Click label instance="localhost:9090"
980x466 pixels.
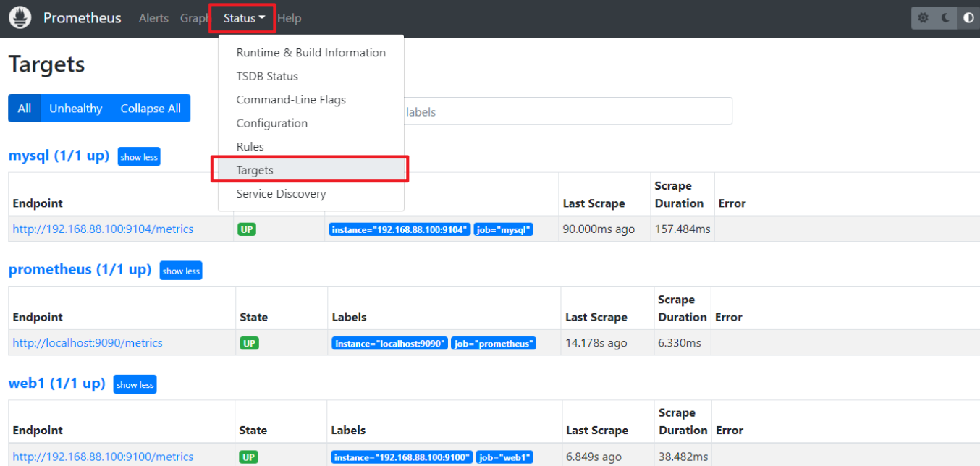(389, 343)
